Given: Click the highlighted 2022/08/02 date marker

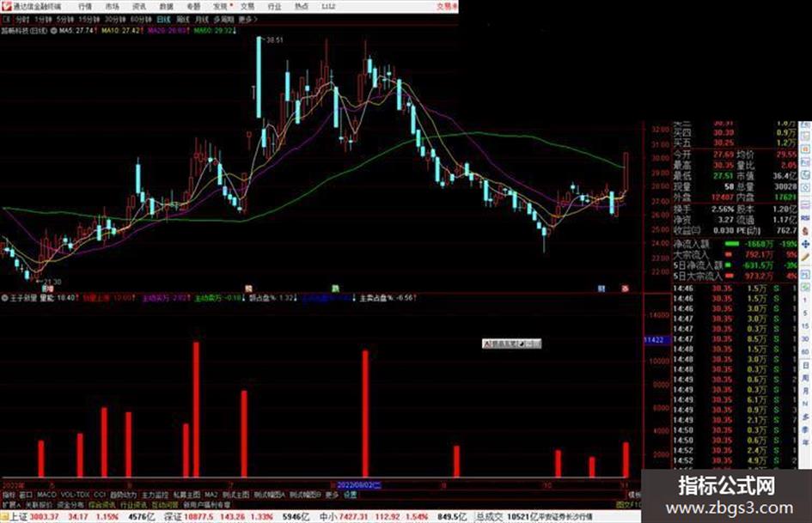Looking at the screenshot, I should pos(359,485).
